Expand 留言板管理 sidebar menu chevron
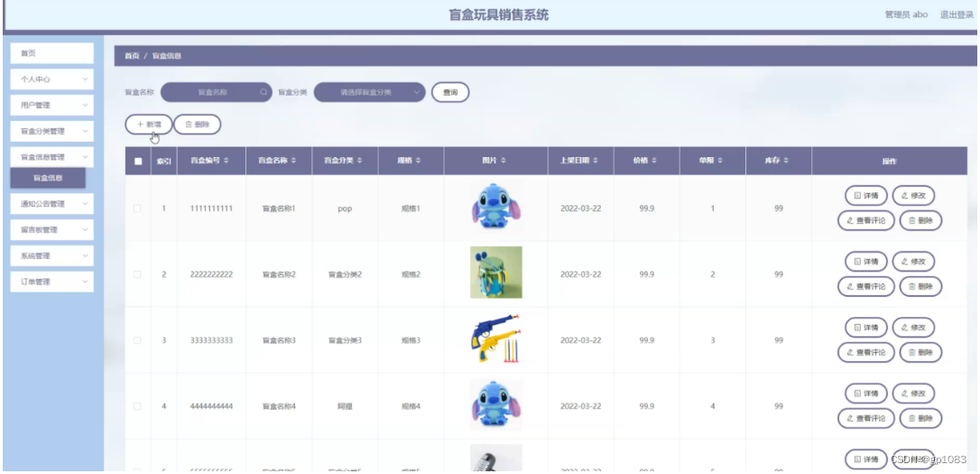Image resolution: width=980 pixels, height=474 pixels. tap(85, 229)
